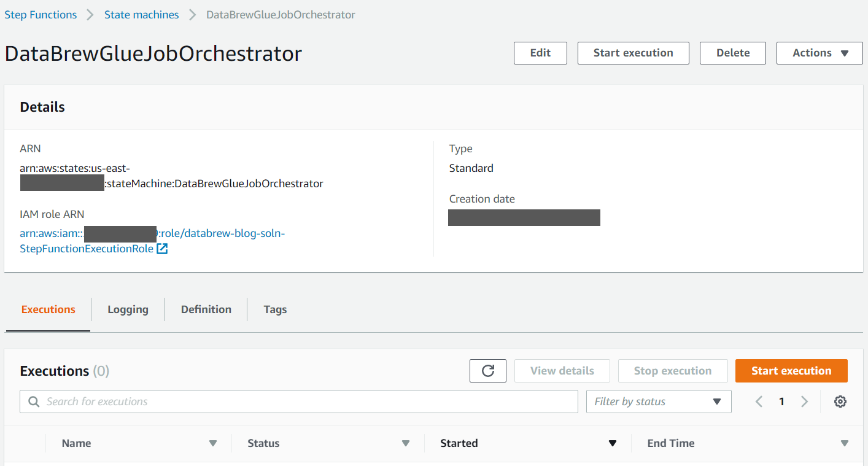Click page number 1 in pagination
868x466 pixels.
(x=781, y=402)
